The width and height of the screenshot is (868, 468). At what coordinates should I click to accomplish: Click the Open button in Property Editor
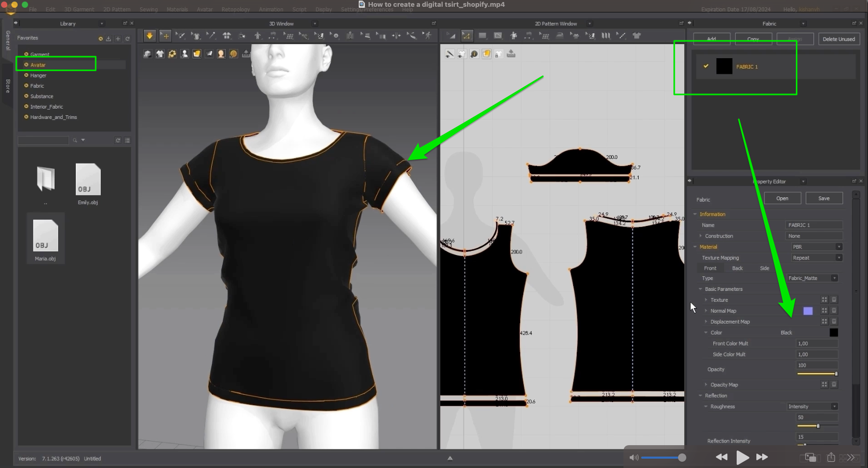[x=782, y=198]
